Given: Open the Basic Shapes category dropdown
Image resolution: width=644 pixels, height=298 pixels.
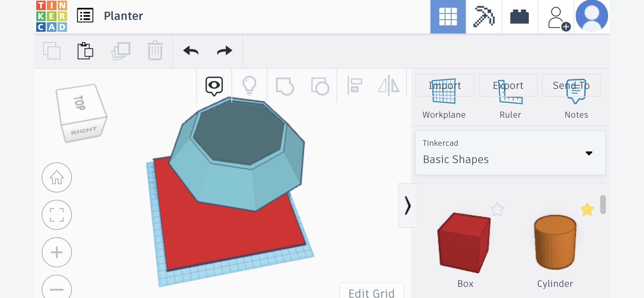Looking at the screenshot, I should 510,153.
